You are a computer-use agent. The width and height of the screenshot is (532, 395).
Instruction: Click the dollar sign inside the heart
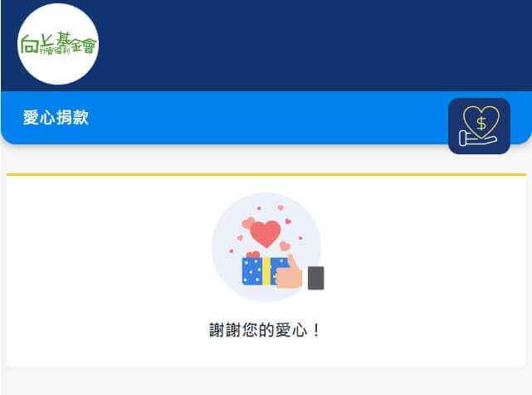(x=481, y=124)
